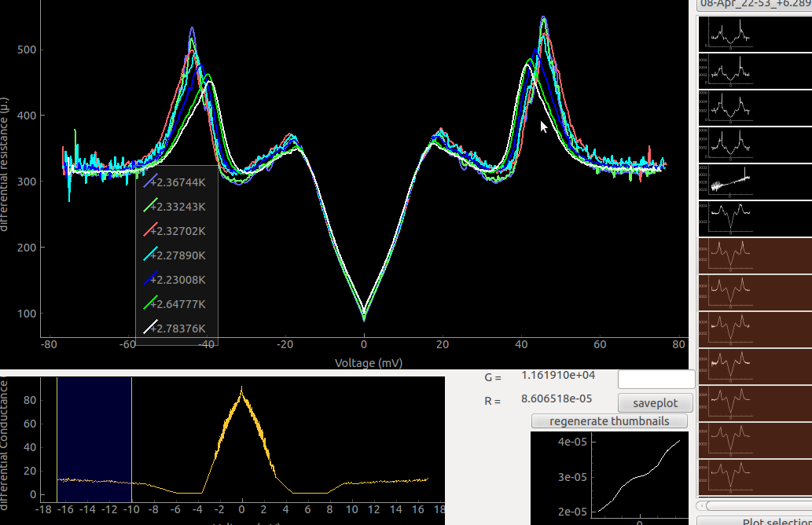Screen dimensions: 812x525
Task: Open the third thumbnail in the list
Action: [x=755, y=108]
